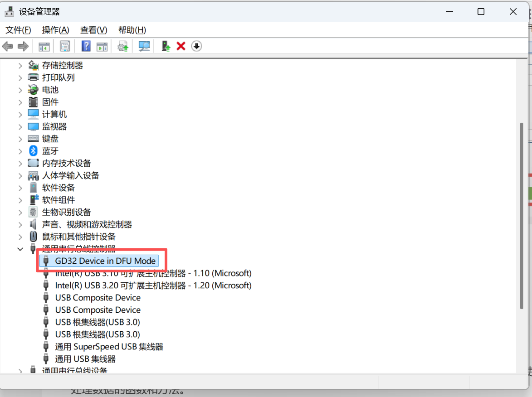Screen dimensions: 532x397
Task: Collapse the 通用串行总线控制器 category
Action: (x=20, y=249)
